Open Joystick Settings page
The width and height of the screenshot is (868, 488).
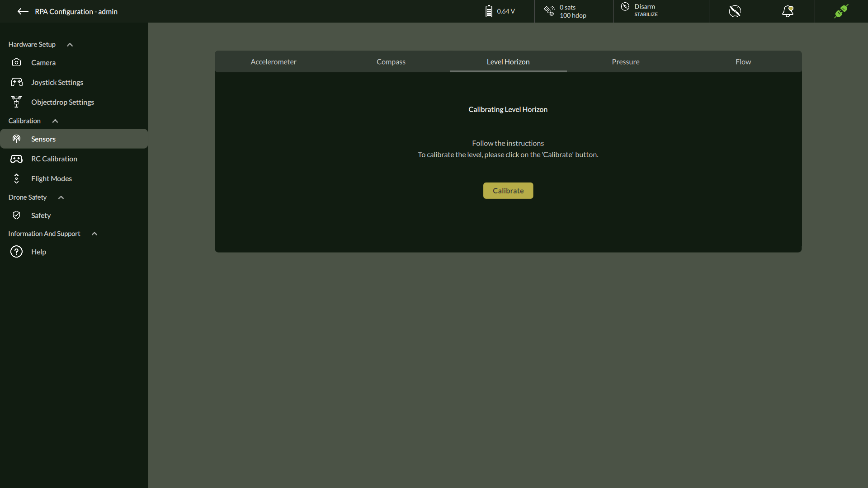pyautogui.click(x=74, y=82)
